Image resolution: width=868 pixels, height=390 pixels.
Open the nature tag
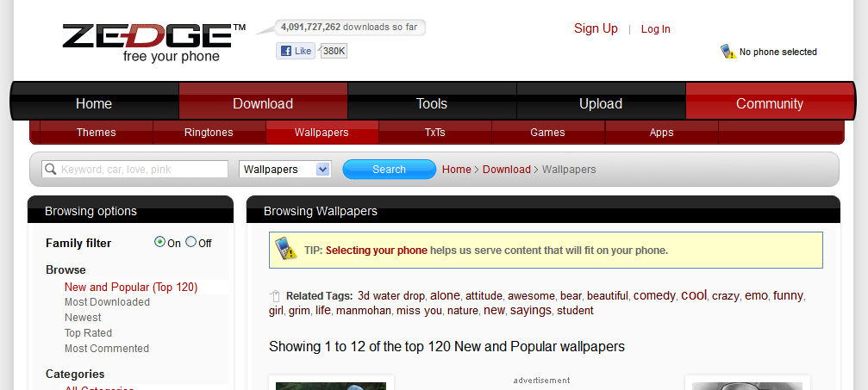463,310
